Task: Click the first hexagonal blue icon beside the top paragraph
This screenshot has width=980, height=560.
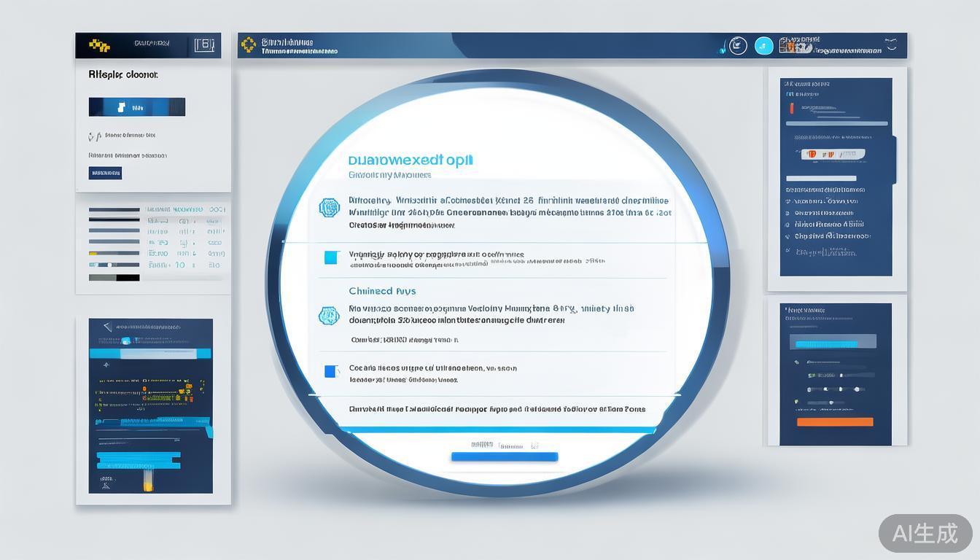Action: click(330, 208)
